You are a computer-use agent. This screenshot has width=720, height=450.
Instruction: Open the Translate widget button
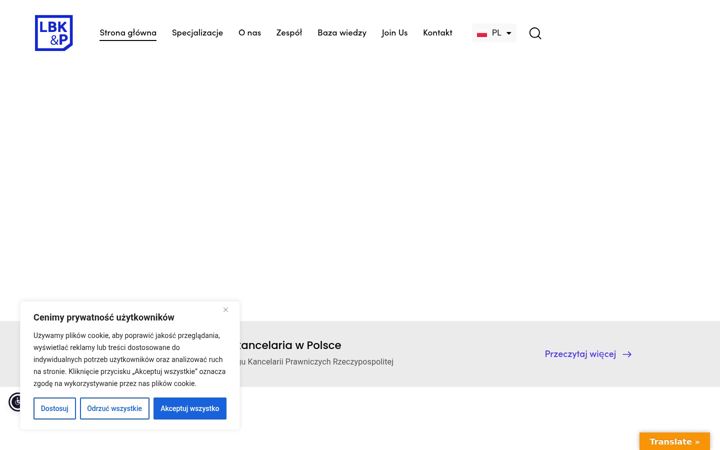tap(675, 441)
